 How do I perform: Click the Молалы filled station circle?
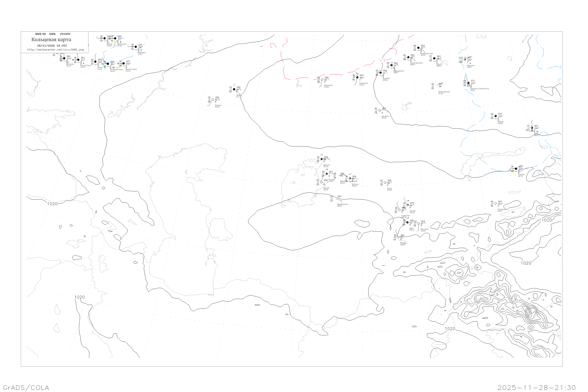tap(516, 169)
